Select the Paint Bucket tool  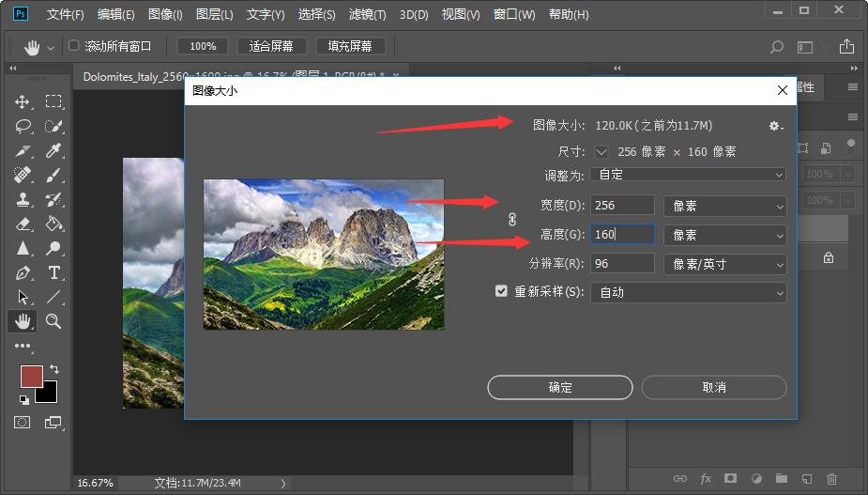pos(53,224)
